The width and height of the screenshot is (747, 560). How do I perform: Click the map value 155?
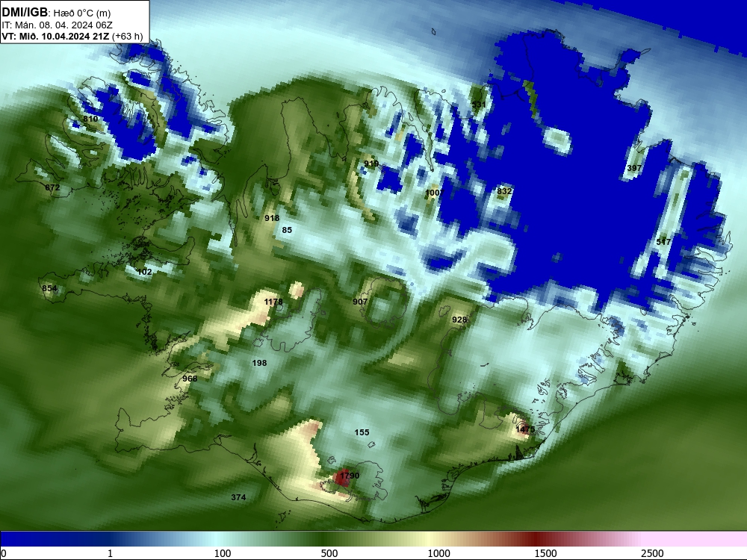tap(362, 432)
